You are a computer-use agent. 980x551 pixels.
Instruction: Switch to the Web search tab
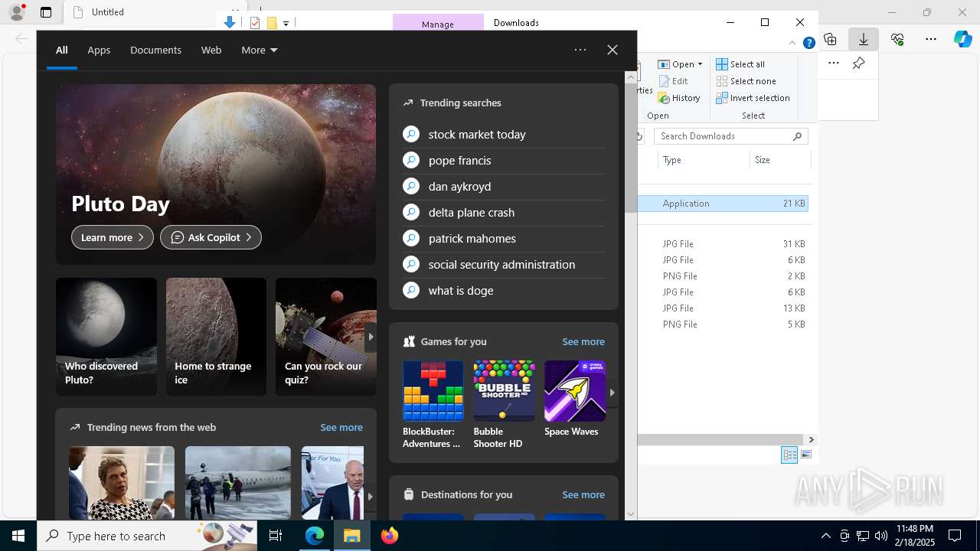(211, 50)
